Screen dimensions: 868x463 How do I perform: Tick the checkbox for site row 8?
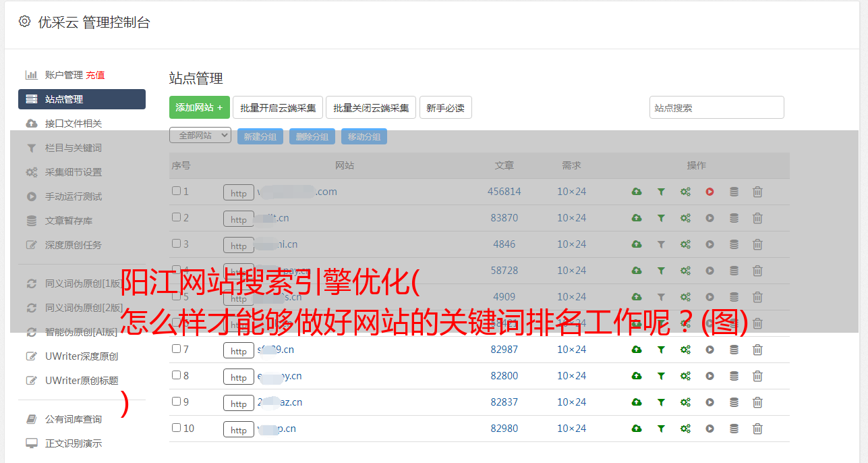[x=176, y=375]
